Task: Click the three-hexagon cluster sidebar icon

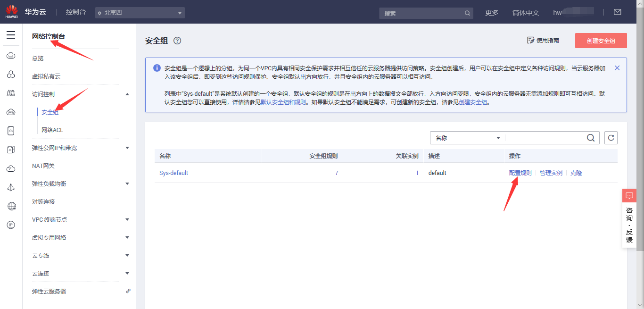Action: click(x=11, y=75)
